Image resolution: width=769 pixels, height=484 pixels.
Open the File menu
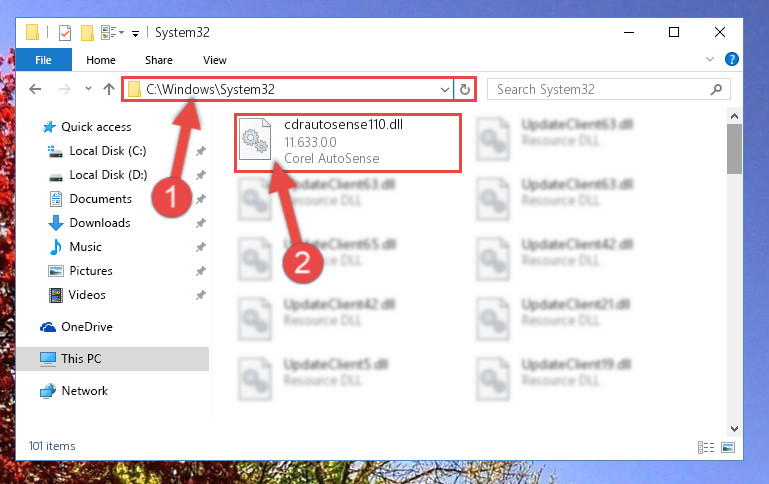[44, 60]
